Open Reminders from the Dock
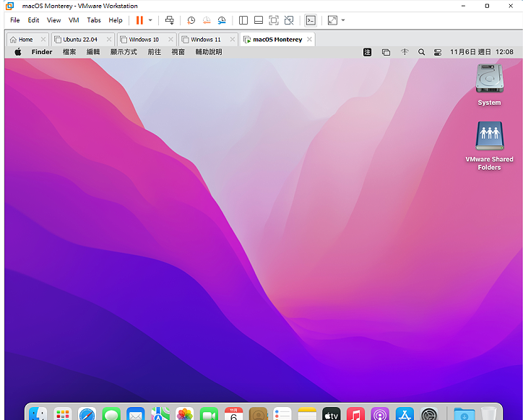Screen dimensions: 523x420 coord(282,413)
